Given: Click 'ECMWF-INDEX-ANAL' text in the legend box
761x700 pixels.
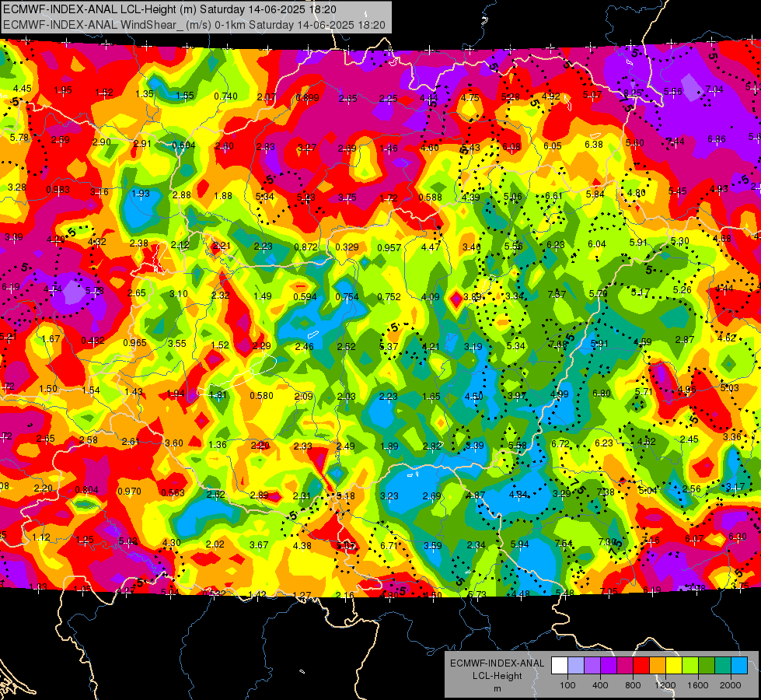Looking at the screenshot, I should 497,663.
